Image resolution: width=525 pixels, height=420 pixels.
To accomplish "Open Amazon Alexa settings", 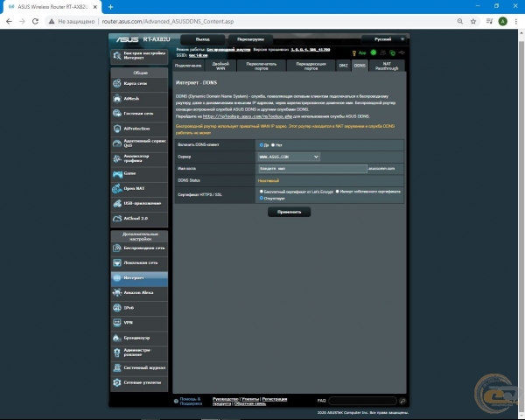I will pyautogui.click(x=139, y=293).
